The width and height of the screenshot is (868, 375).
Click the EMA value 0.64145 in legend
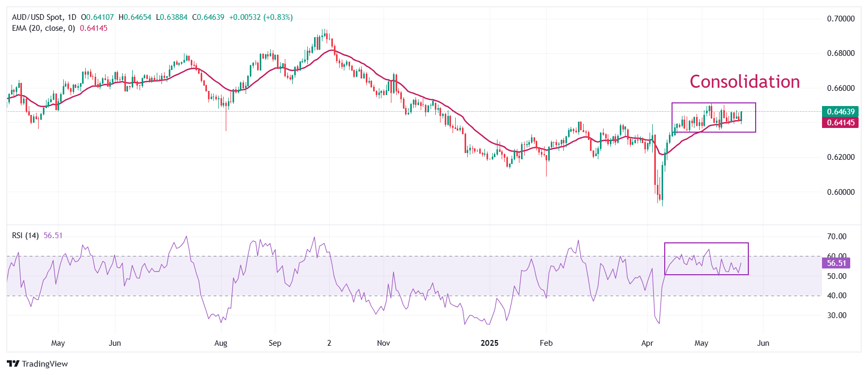94,28
